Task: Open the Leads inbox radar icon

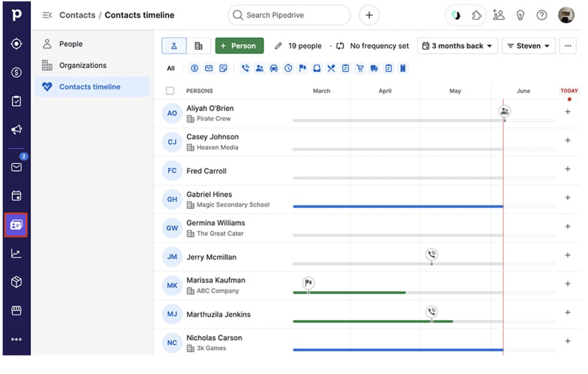Action: pos(16,44)
